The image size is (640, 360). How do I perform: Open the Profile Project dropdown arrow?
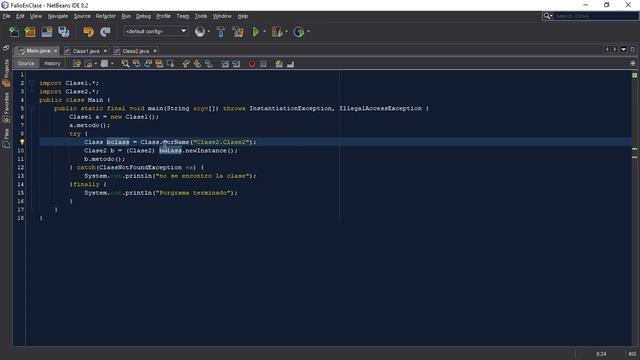pos(308,31)
